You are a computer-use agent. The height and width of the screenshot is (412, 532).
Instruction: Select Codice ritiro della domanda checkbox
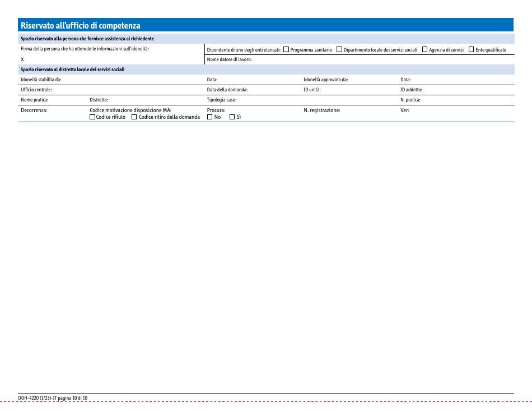(x=134, y=117)
